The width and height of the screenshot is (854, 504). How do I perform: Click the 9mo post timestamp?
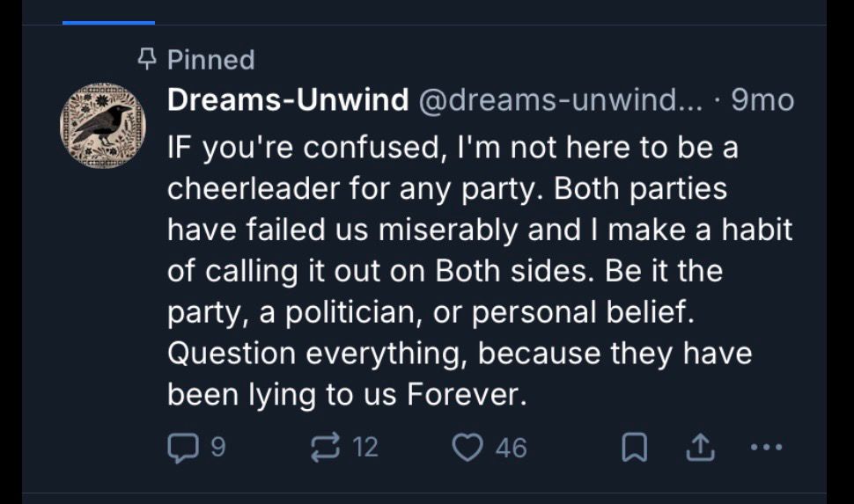762,101
